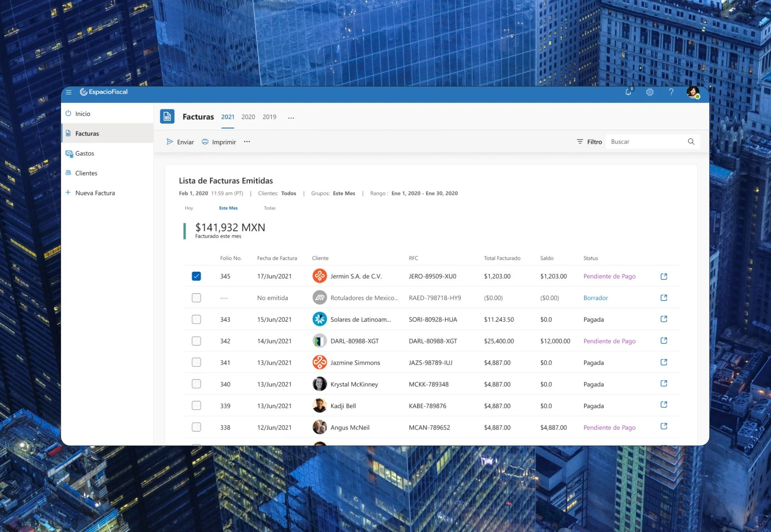Viewport: 771px width, 532px height.
Task: Switch to the 2020 tab
Action: (248, 117)
